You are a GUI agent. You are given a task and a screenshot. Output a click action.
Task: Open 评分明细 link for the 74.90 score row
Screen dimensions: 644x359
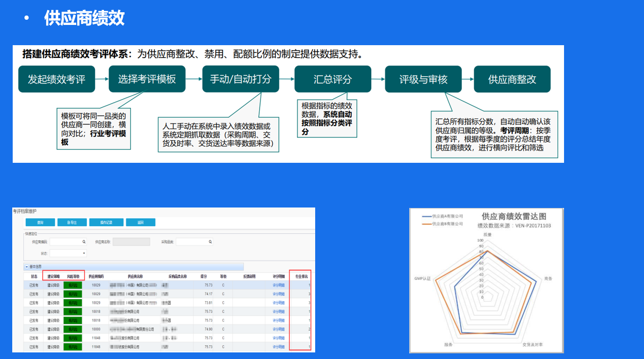(x=278, y=329)
